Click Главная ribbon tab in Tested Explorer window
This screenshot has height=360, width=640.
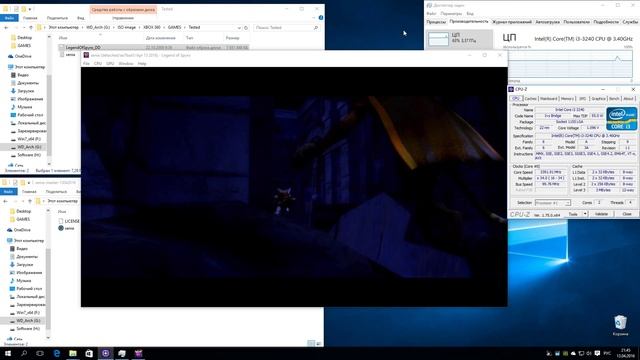coord(30,18)
